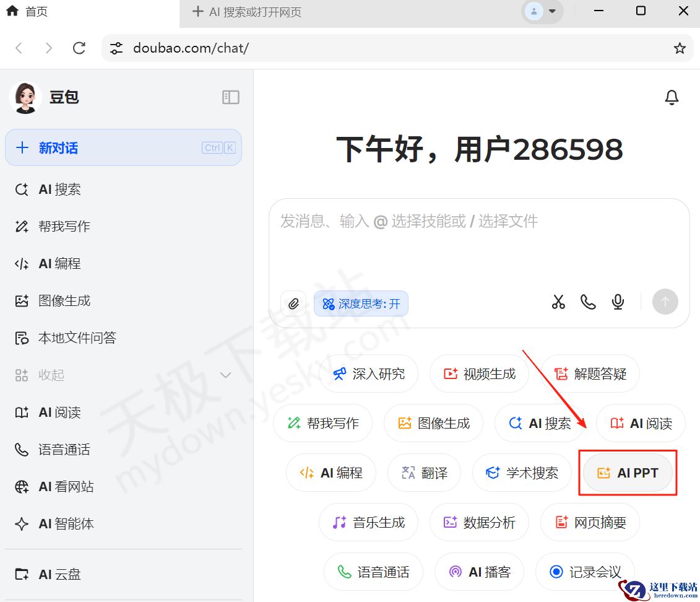Select the 记录会议 skill chip
Image resolution: width=700 pixels, height=602 pixels.
coord(585,572)
